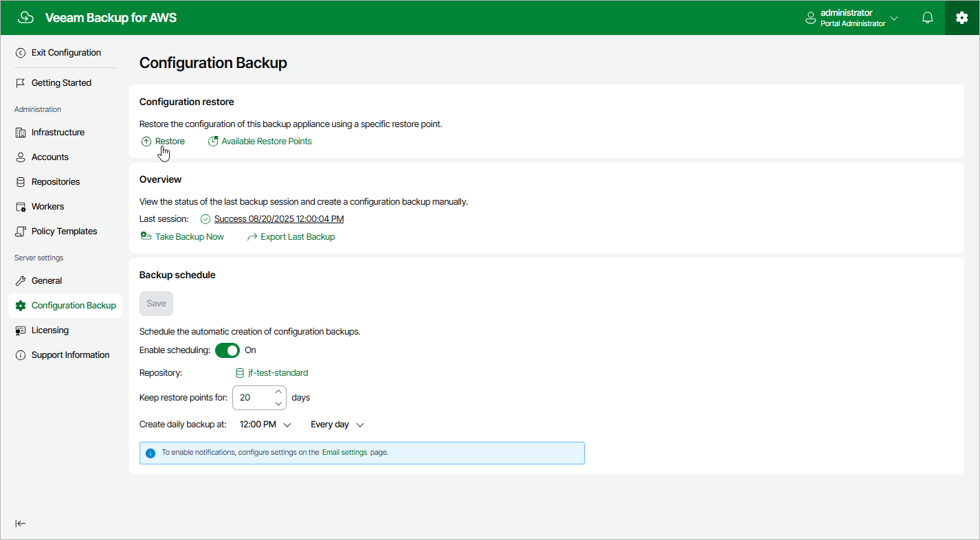This screenshot has width=980, height=540.
Task: Click the Infrastructure building icon
Action: point(21,133)
